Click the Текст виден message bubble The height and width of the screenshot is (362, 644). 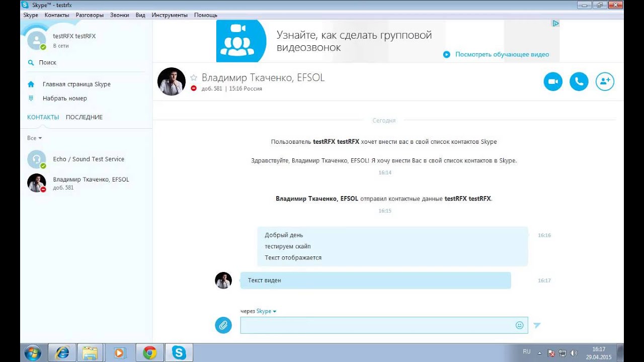pos(375,281)
